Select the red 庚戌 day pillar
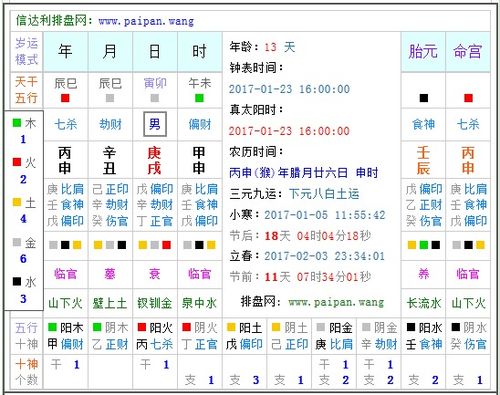 154,161
